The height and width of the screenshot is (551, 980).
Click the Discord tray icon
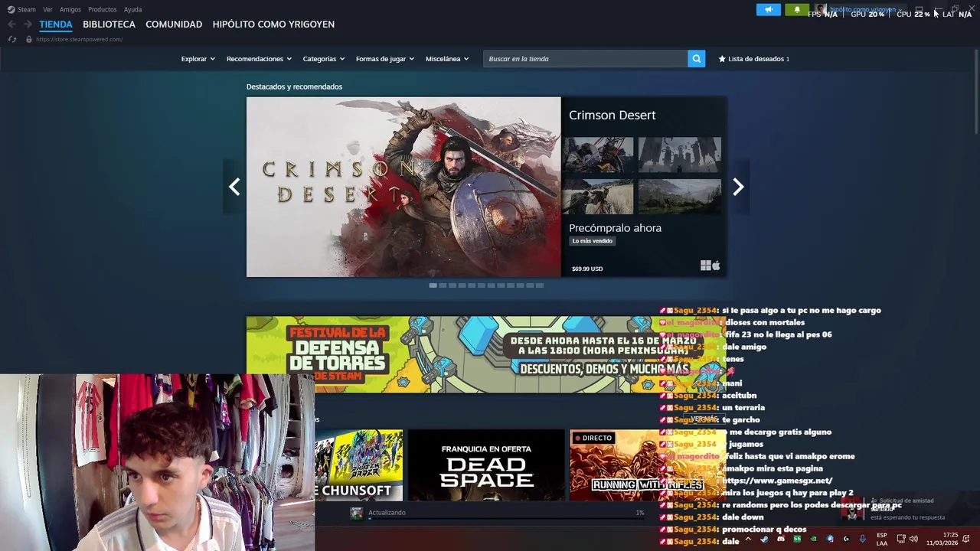pyautogui.click(x=780, y=539)
